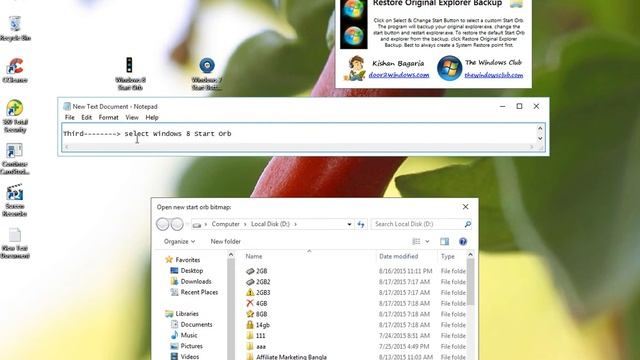The height and width of the screenshot is (360, 640).
Task: Select Pictures library
Action: 186,346
